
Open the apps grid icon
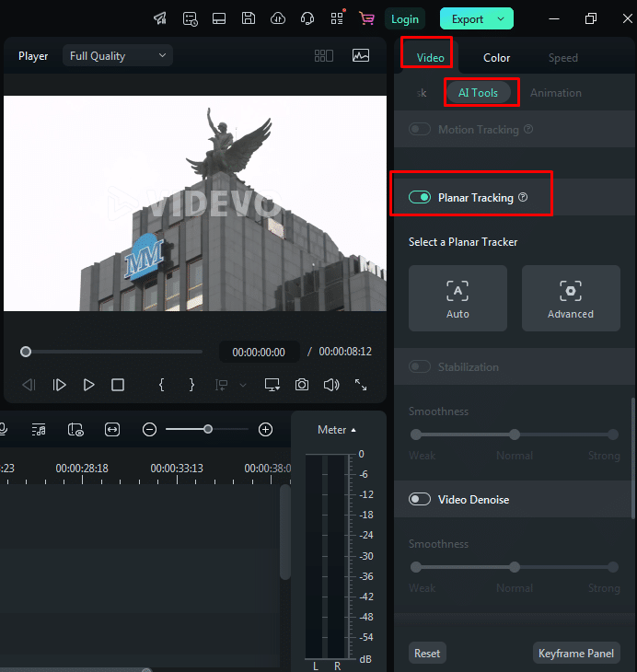pyautogui.click(x=337, y=18)
